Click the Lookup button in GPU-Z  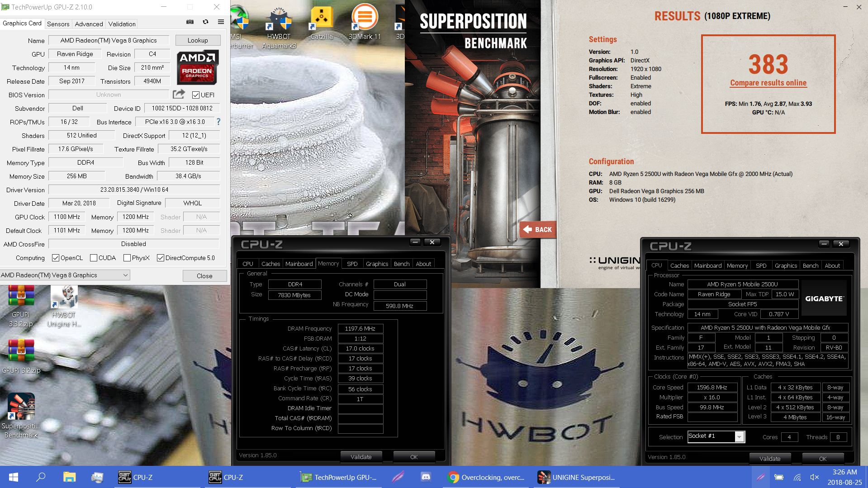tap(198, 40)
